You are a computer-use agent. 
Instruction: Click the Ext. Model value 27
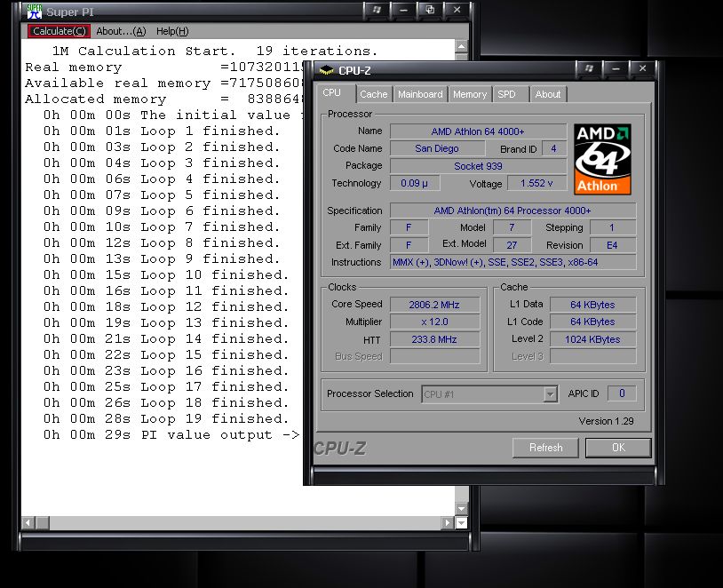pos(512,245)
